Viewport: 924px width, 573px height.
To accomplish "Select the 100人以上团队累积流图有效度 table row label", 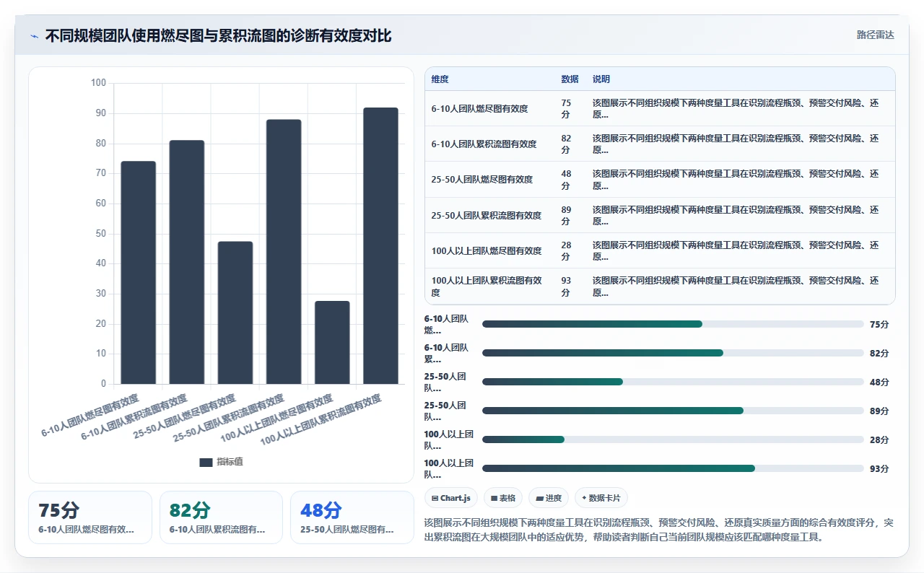I will pyautogui.click(x=487, y=286).
